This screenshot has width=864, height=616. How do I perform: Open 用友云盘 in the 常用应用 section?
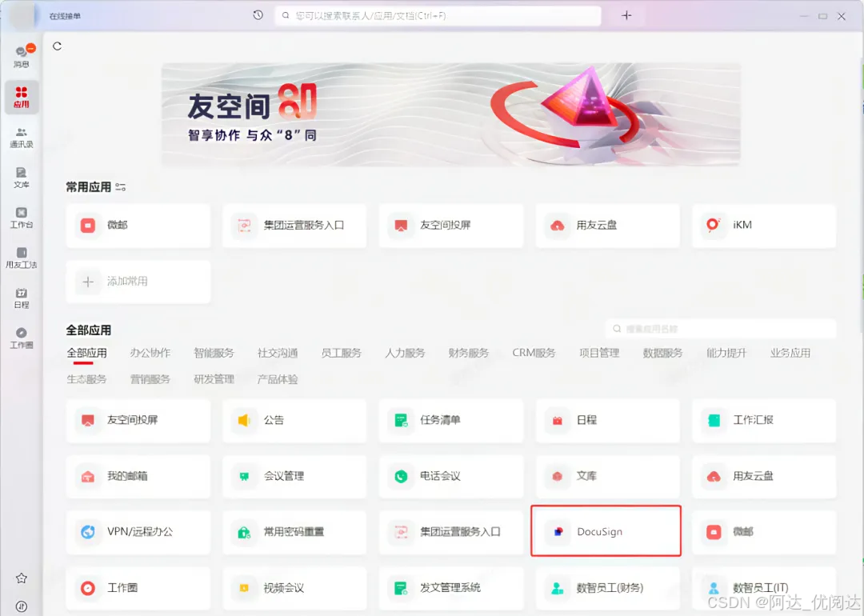608,226
